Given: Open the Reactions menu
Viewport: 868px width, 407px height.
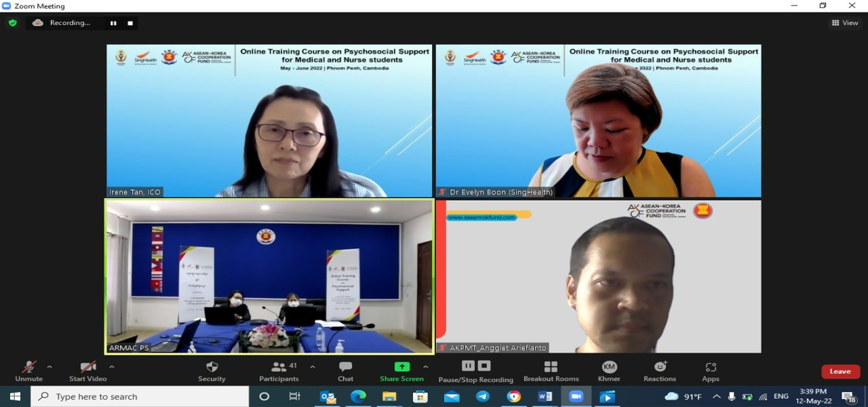Looking at the screenshot, I should click(659, 371).
